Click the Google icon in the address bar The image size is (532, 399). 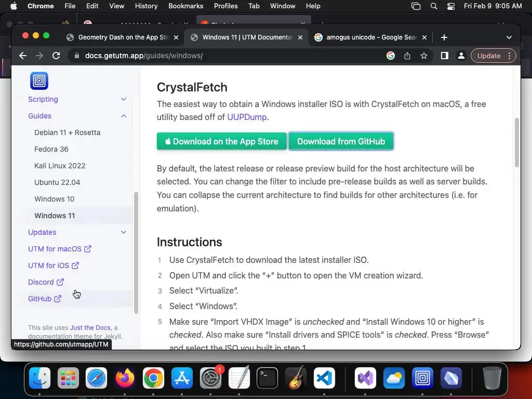coord(391,56)
